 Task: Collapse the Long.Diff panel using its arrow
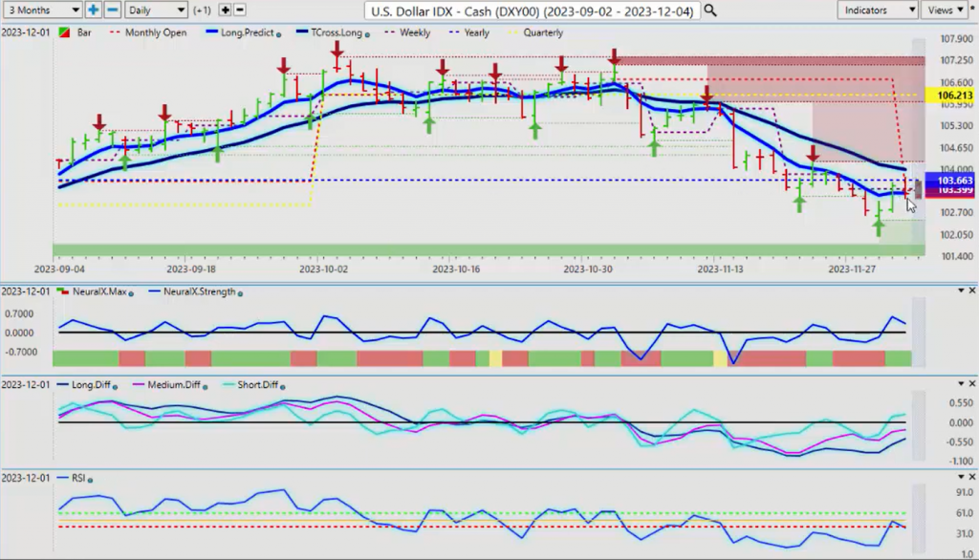point(960,383)
